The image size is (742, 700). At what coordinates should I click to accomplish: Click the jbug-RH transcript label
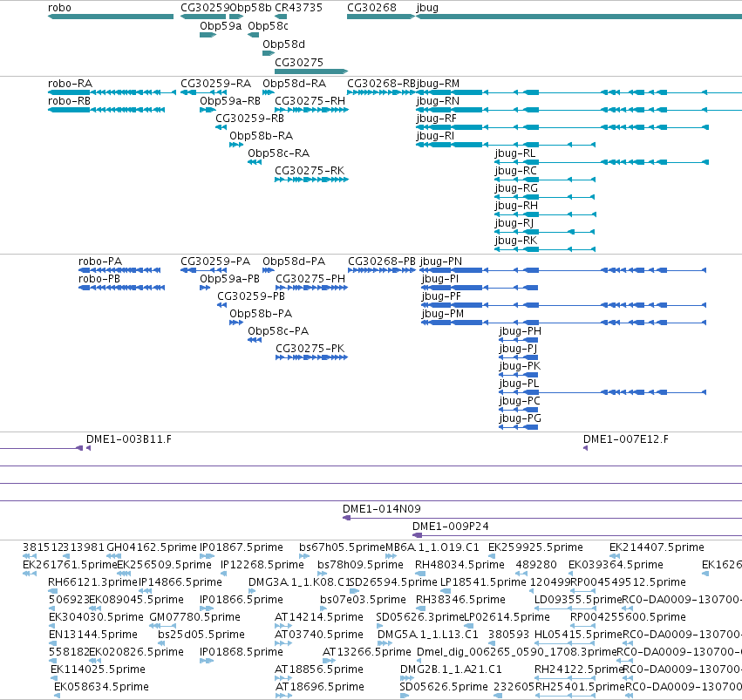[516, 206]
